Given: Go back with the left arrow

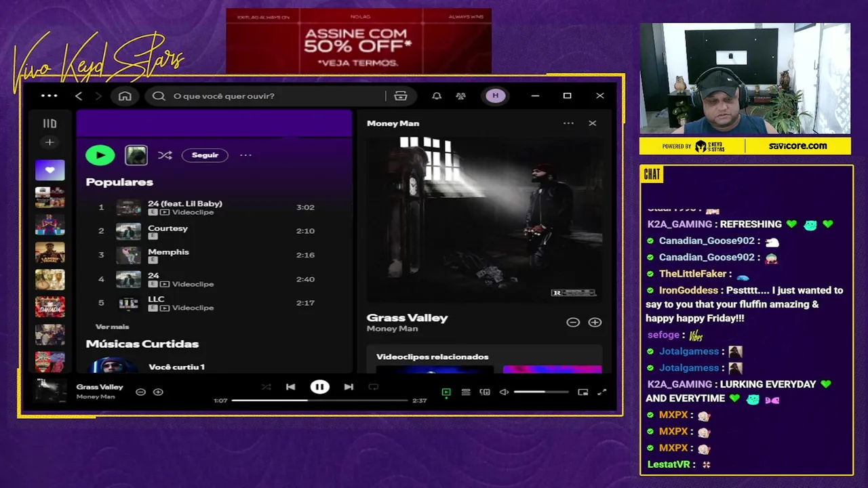Looking at the screenshot, I should coord(79,96).
